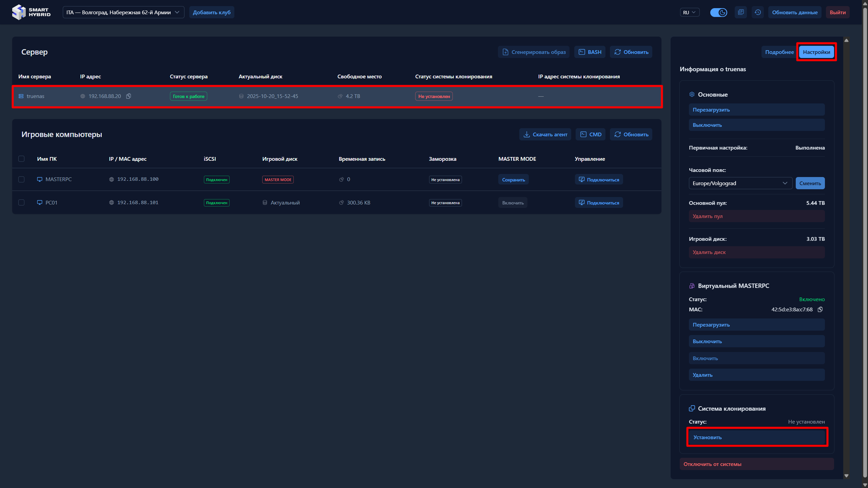Download the agent installer
The image size is (868, 488).
tap(545, 135)
